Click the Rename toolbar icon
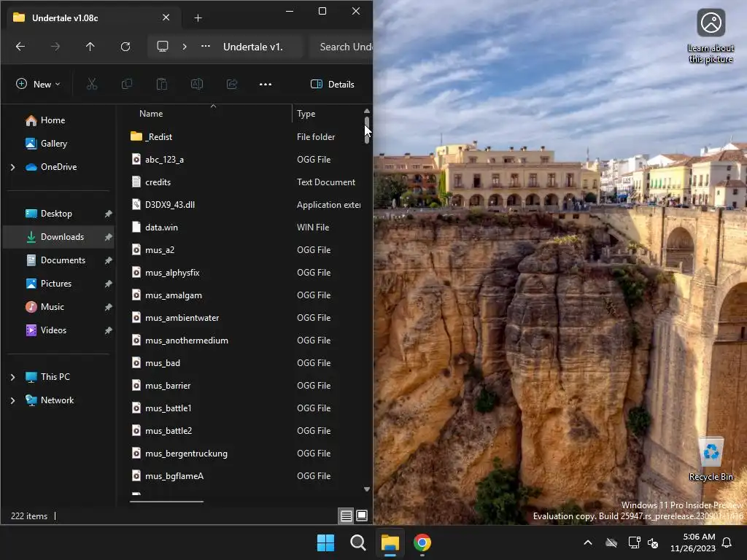Image resolution: width=747 pixels, height=560 pixels. pos(197,85)
